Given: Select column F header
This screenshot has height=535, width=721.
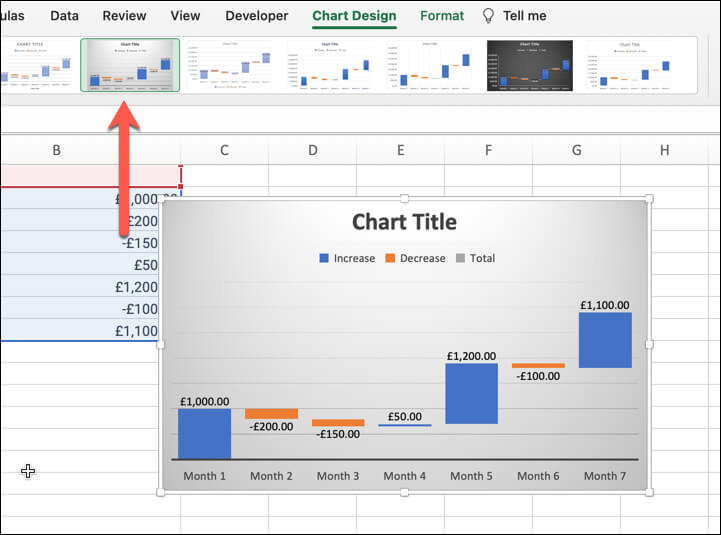Looking at the screenshot, I should tap(488, 150).
